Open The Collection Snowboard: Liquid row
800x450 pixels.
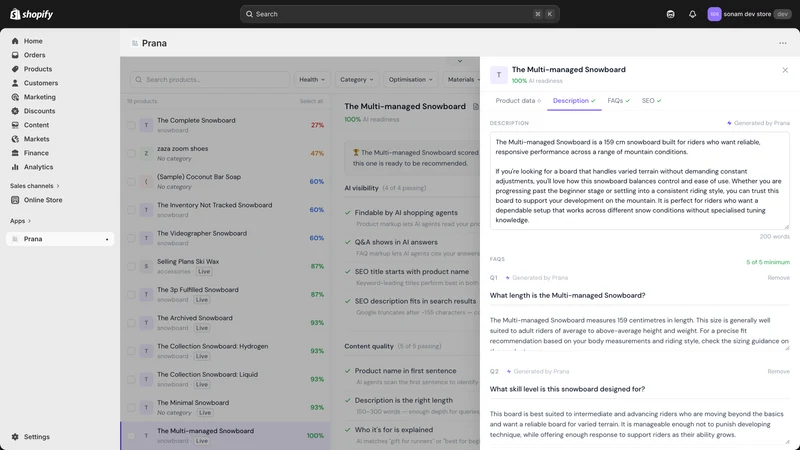click(x=225, y=379)
